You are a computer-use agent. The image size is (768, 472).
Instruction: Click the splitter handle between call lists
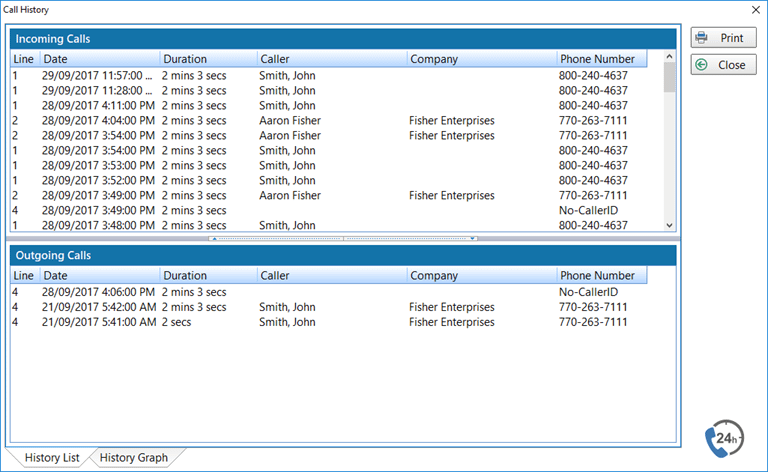(343, 239)
